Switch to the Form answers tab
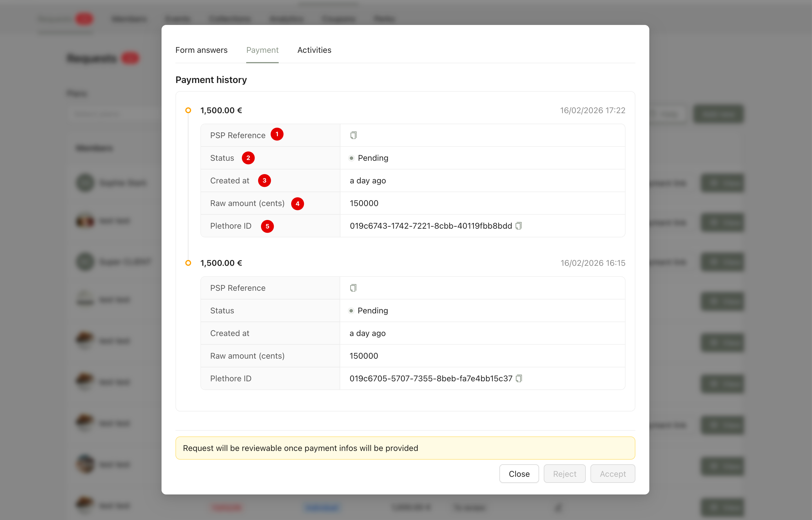Viewport: 812px width, 520px height. click(201, 50)
